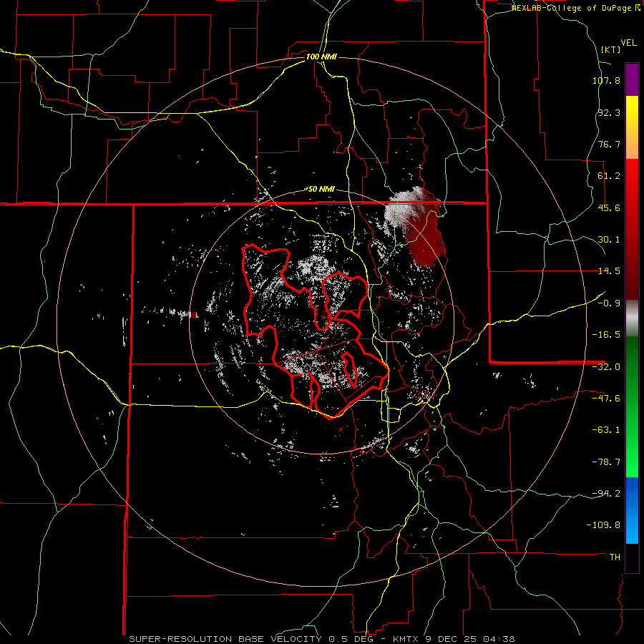
Task: Click the 100 NMI range ring label
Action: (x=321, y=57)
